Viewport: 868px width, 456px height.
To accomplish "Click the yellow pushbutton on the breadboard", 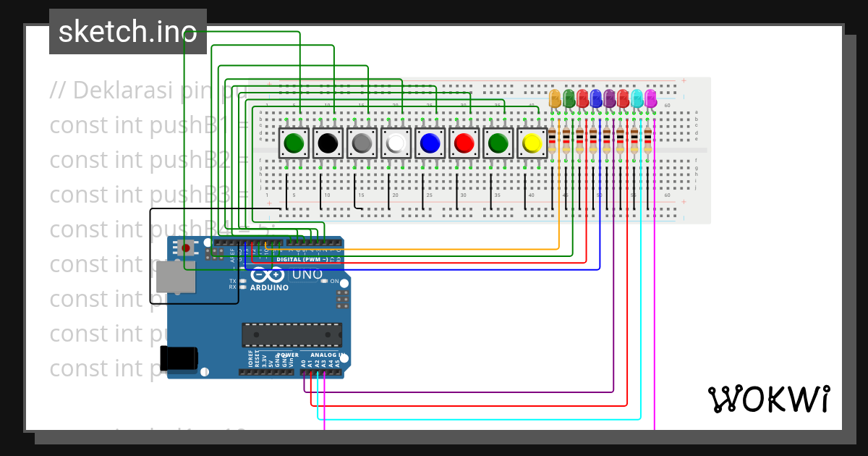I will coord(532,143).
